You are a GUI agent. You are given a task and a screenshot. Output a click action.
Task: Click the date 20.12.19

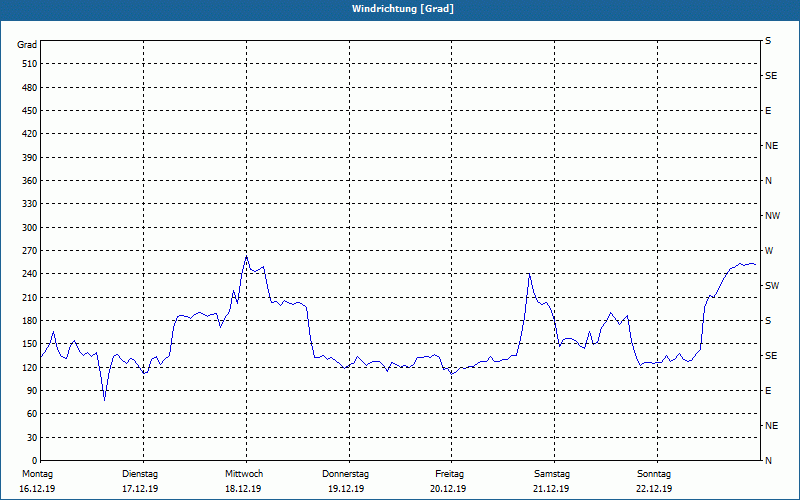[448, 489]
